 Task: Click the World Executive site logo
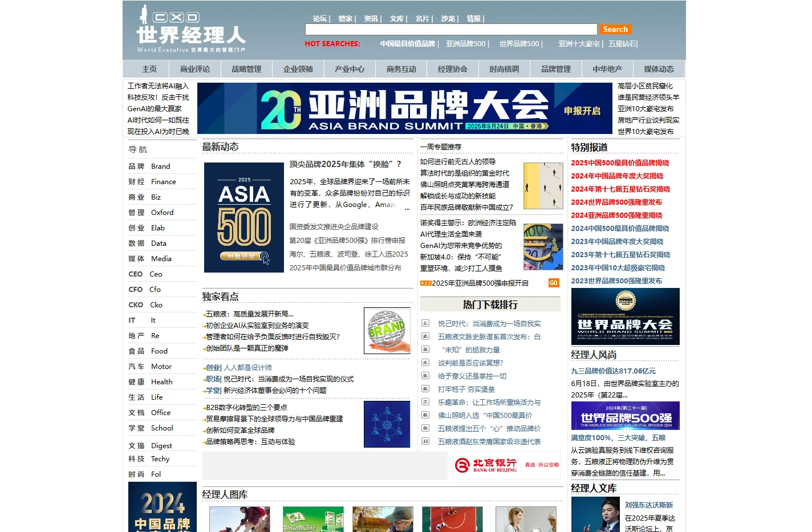[191, 30]
